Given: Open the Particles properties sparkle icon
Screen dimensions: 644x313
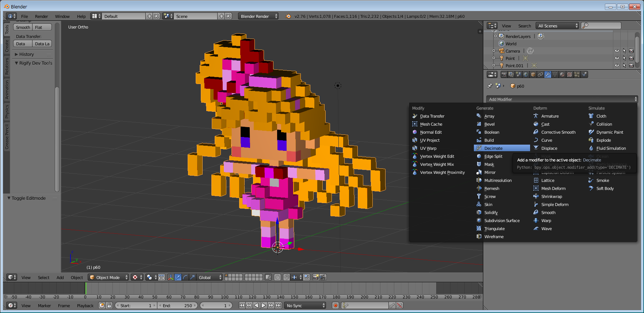Looking at the screenshot, I should point(577,75).
